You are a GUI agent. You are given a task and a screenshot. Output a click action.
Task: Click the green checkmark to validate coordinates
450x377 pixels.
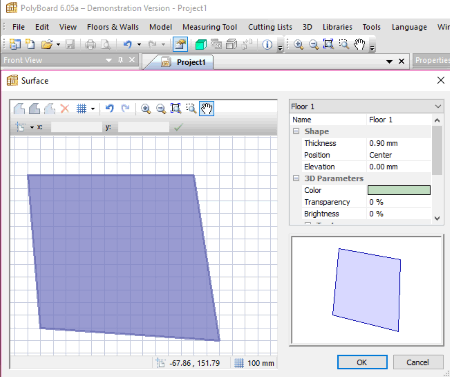pos(178,127)
